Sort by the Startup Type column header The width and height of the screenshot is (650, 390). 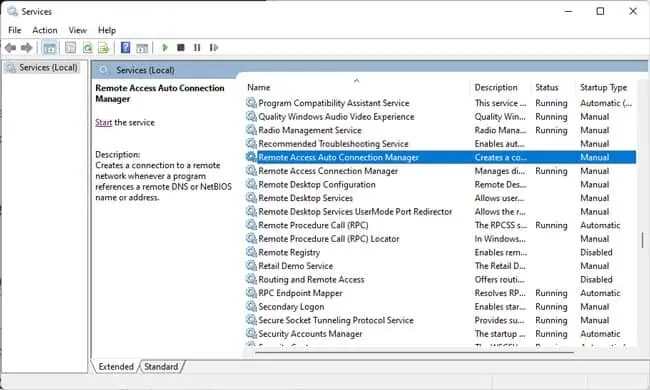(x=604, y=87)
